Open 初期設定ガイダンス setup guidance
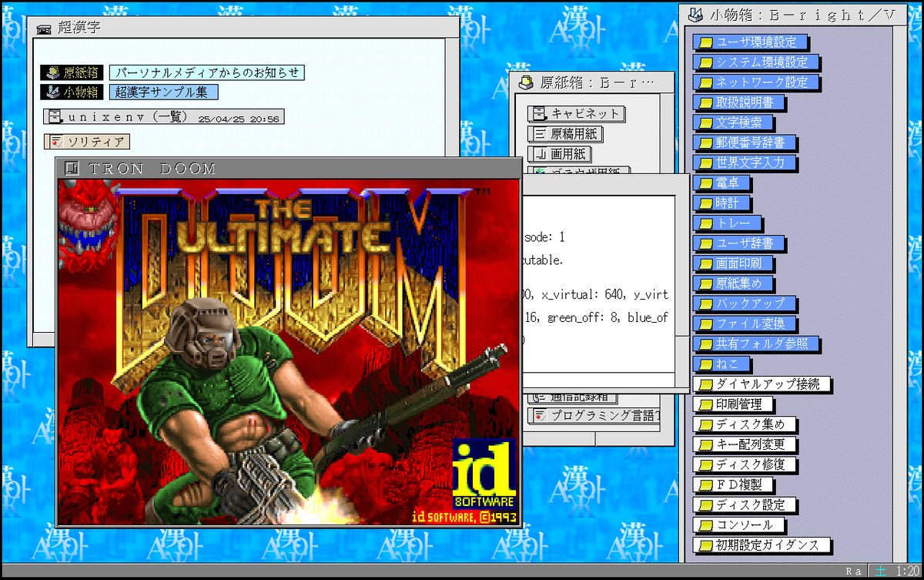924x580 pixels. click(762, 545)
